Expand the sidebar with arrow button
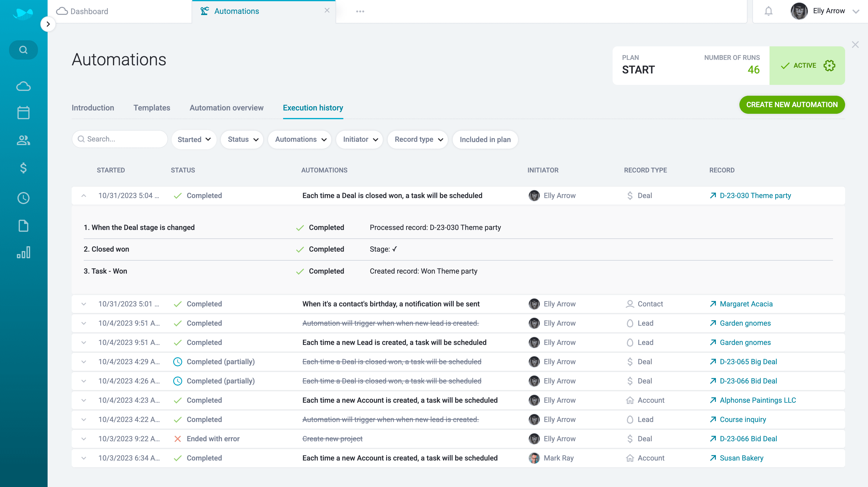Screen dimensions: 868x487 coord(48,24)
